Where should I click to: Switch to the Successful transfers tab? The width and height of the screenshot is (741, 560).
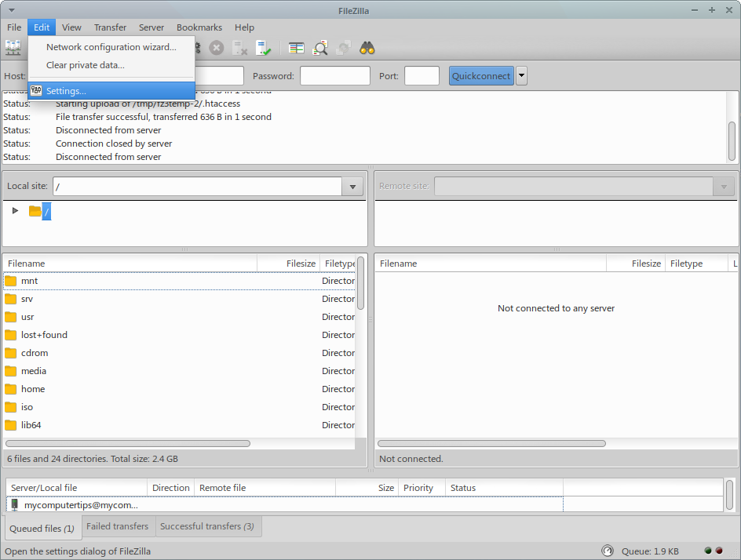[x=207, y=526]
